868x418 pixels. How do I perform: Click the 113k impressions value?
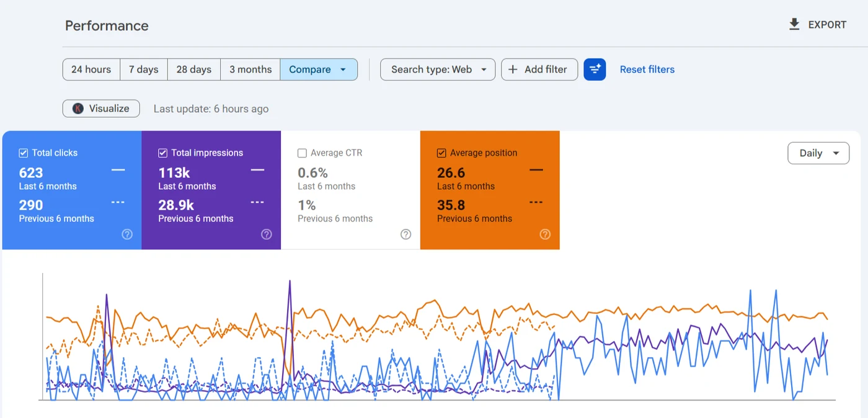point(174,173)
